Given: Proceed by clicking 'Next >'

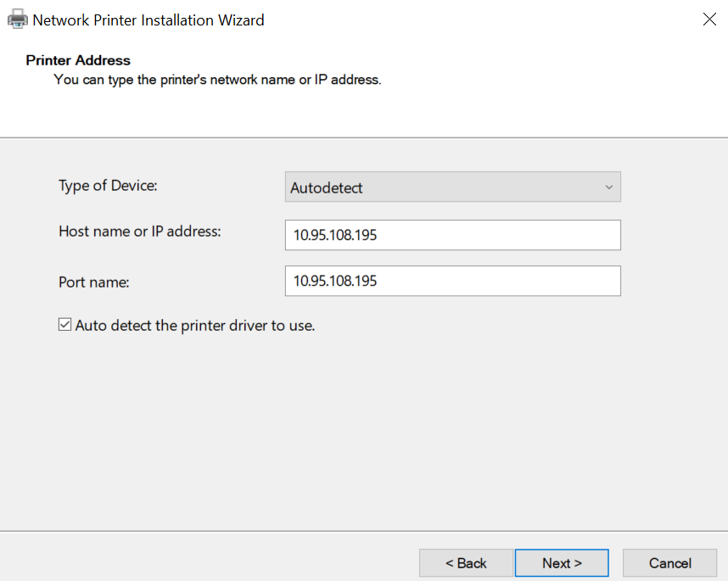Looking at the screenshot, I should pos(562,563).
